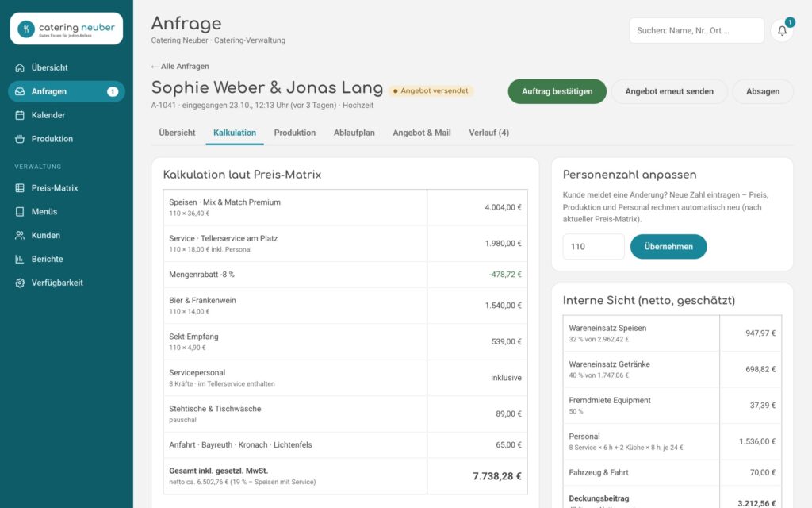Open Produktion in the sidebar

[67, 139]
